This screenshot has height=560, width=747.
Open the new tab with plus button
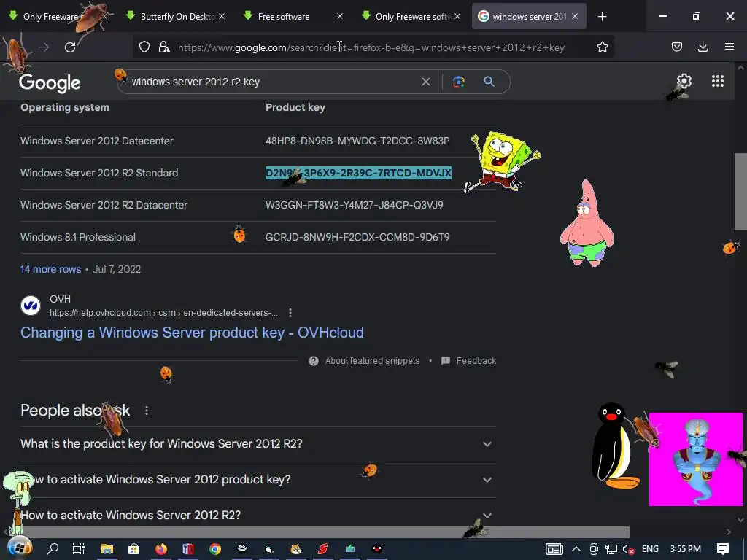pos(602,17)
